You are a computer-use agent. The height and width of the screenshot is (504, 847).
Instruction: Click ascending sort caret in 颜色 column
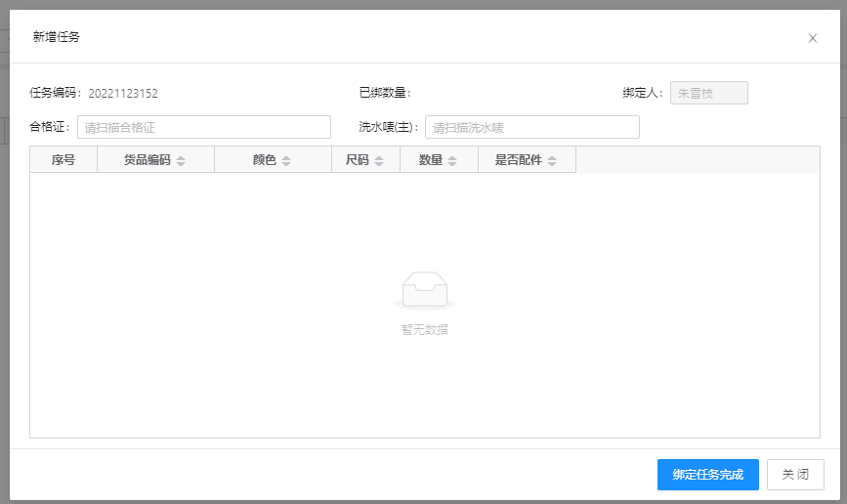(286, 157)
